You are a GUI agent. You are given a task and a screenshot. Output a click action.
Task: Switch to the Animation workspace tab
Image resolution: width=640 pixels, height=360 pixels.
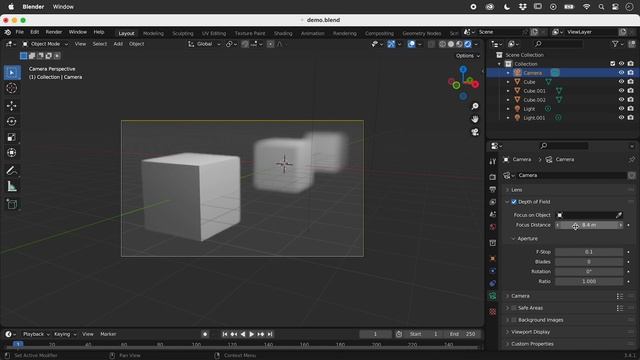313,33
